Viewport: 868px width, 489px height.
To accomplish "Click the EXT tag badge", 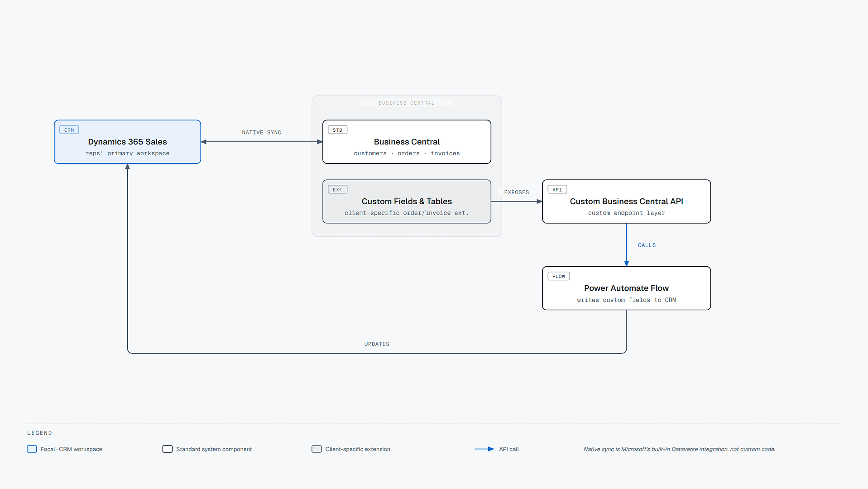I will pos(337,190).
